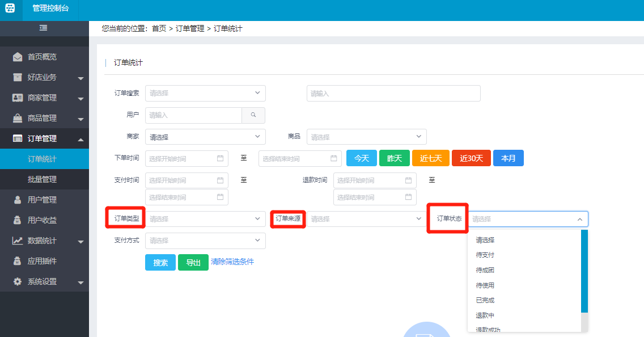This screenshot has height=337, width=644.
Task: Click calendar icon in 下单时间 end field
Action: pos(334,159)
